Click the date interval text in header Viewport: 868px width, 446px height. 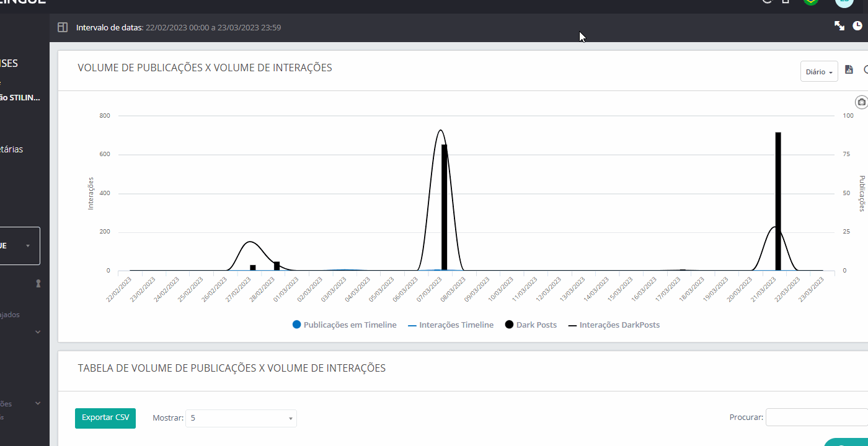coord(179,27)
